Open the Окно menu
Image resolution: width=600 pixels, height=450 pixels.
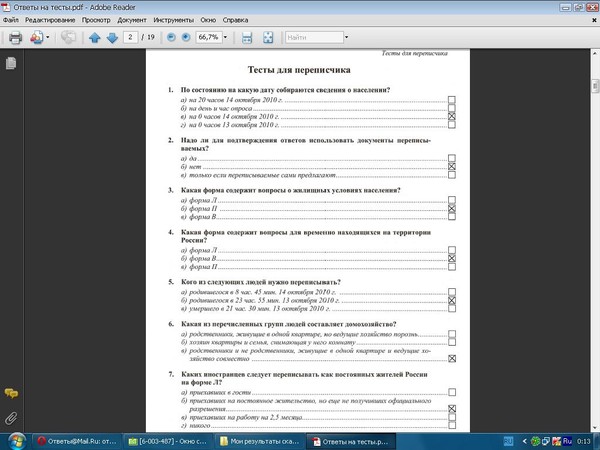(208, 20)
